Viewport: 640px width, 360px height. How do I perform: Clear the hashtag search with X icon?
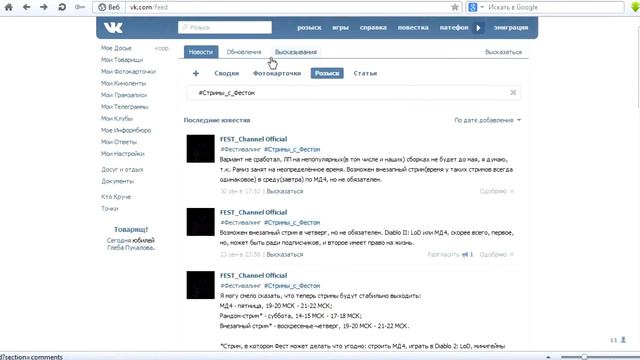pyautogui.click(x=513, y=93)
